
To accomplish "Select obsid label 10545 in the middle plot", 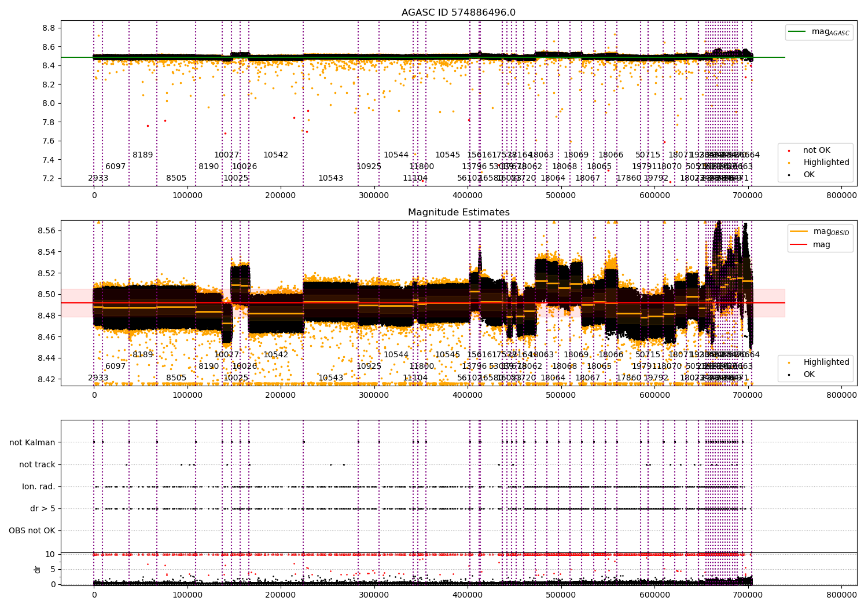I will (x=448, y=355).
